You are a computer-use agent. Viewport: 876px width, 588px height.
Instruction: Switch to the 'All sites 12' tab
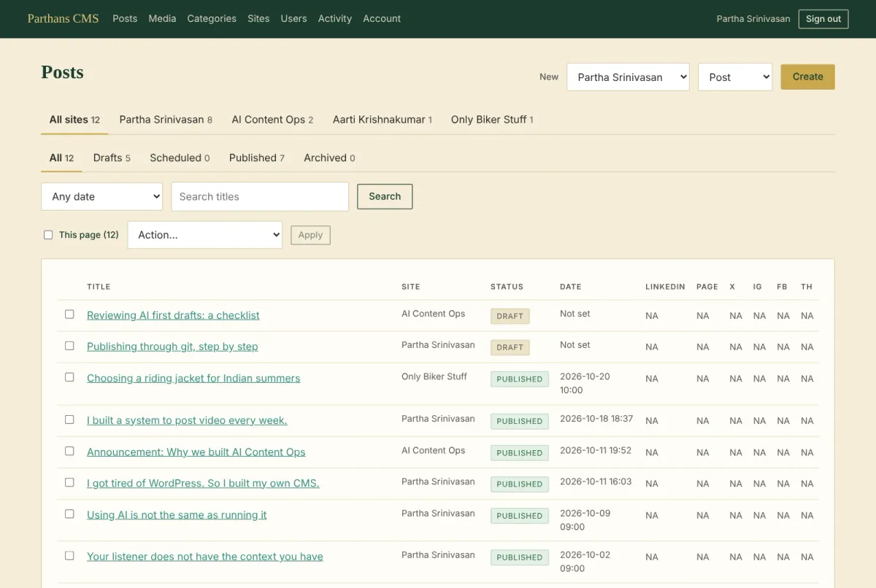[x=74, y=120]
